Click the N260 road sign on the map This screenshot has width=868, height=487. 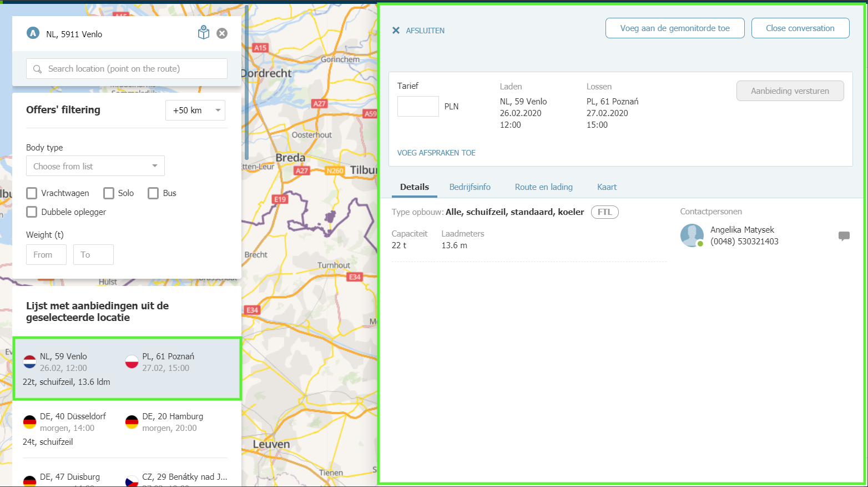tap(335, 170)
